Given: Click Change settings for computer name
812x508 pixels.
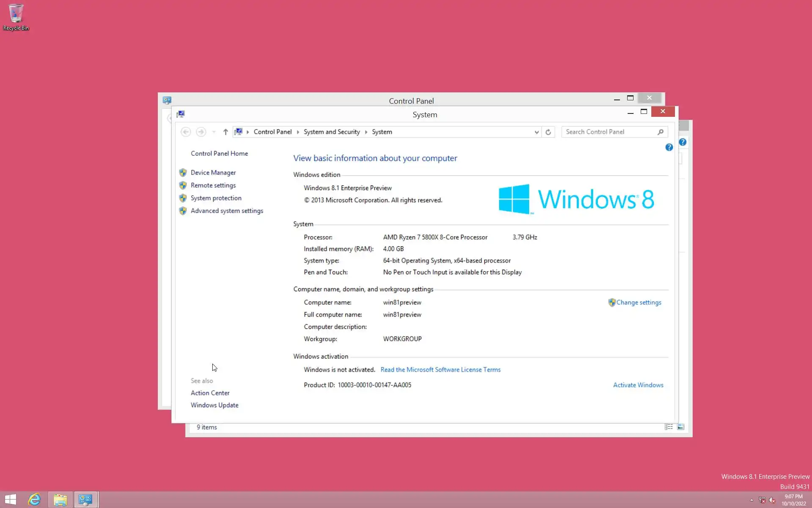Looking at the screenshot, I should 638,302.
